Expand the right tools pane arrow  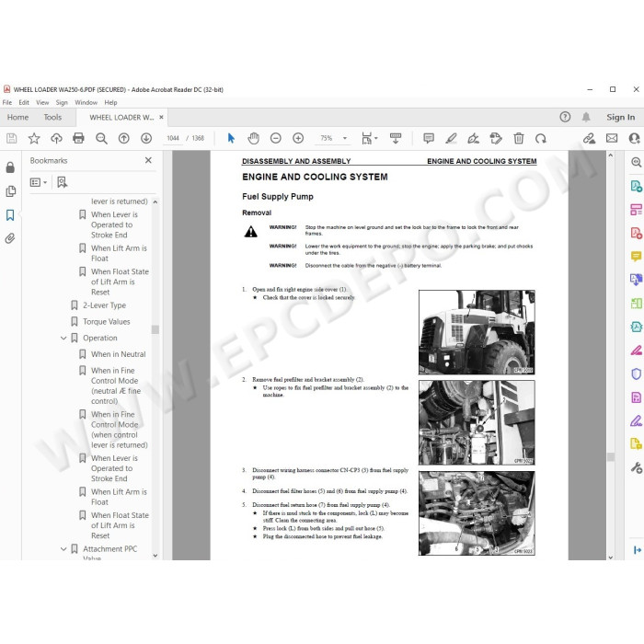[x=637, y=550]
